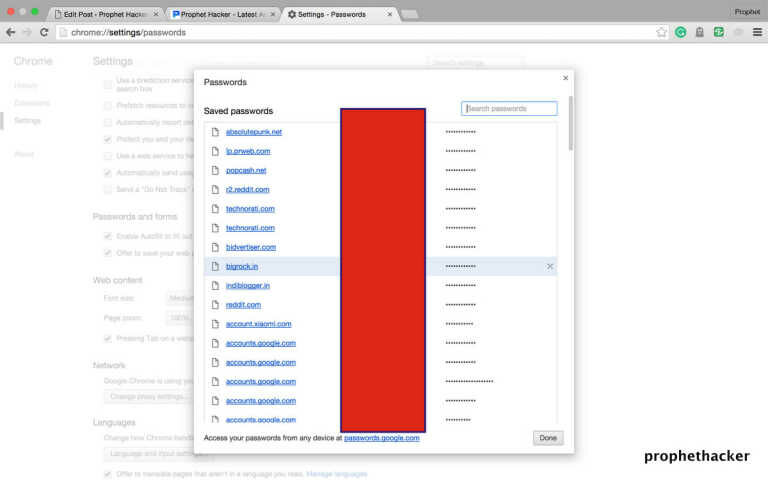The width and height of the screenshot is (768, 480).
Task: Open the account.xiaomi.com link
Action: [258, 324]
